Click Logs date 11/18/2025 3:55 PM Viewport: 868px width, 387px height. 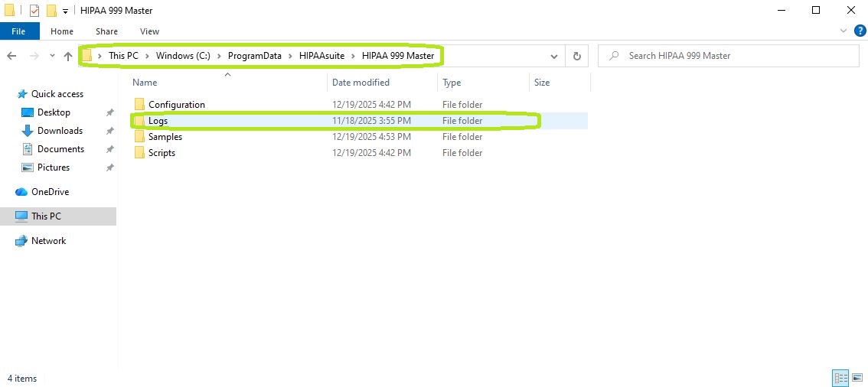point(371,121)
